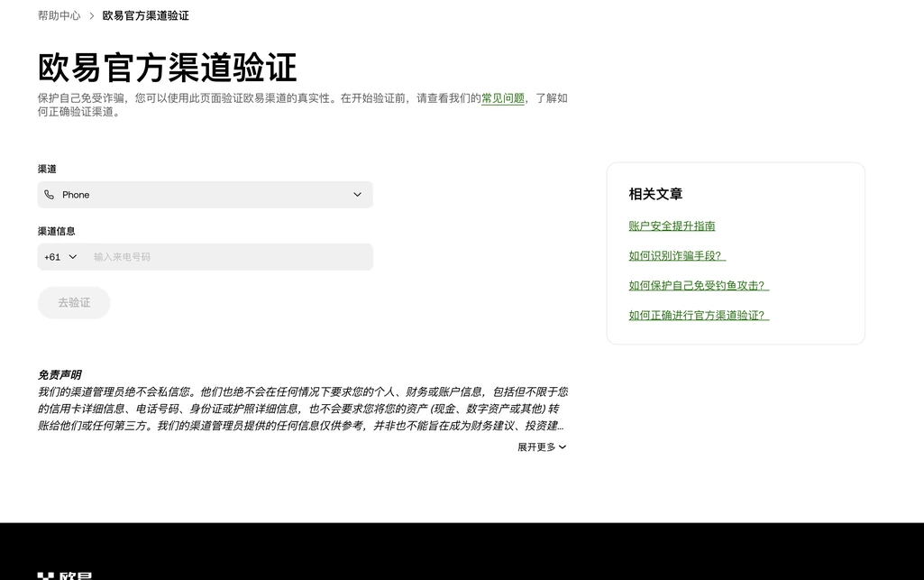Expand the +61 country code selector

[x=60, y=257]
